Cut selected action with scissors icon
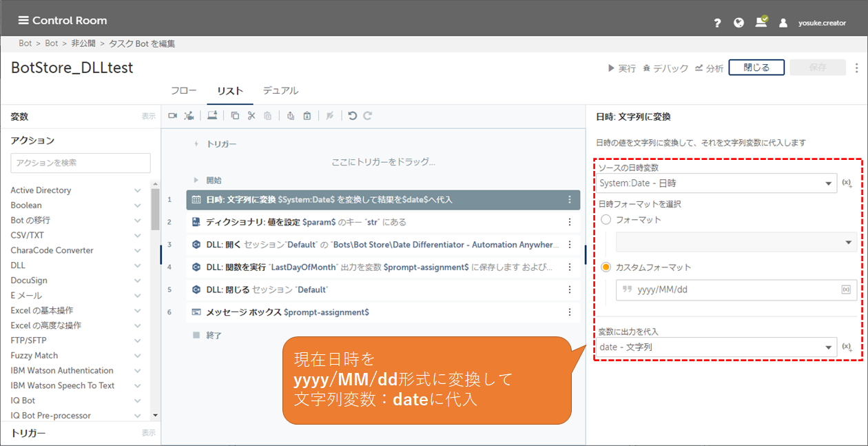The image size is (868, 446). pos(251,116)
